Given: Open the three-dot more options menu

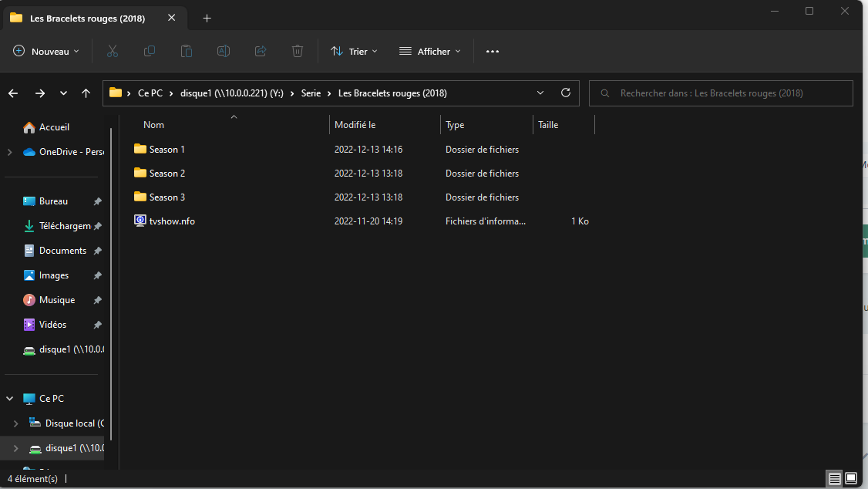Looking at the screenshot, I should [493, 51].
